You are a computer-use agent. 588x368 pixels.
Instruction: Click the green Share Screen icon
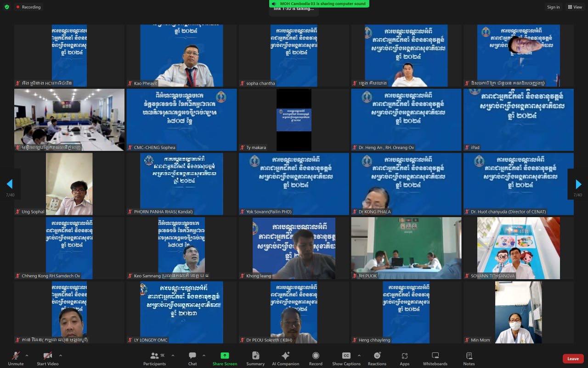click(225, 356)
